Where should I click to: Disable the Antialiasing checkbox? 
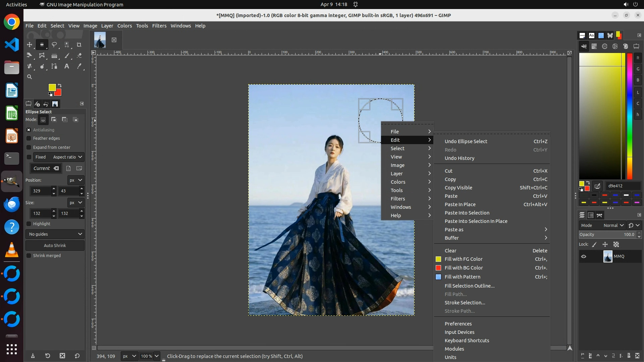pos(29,130)
